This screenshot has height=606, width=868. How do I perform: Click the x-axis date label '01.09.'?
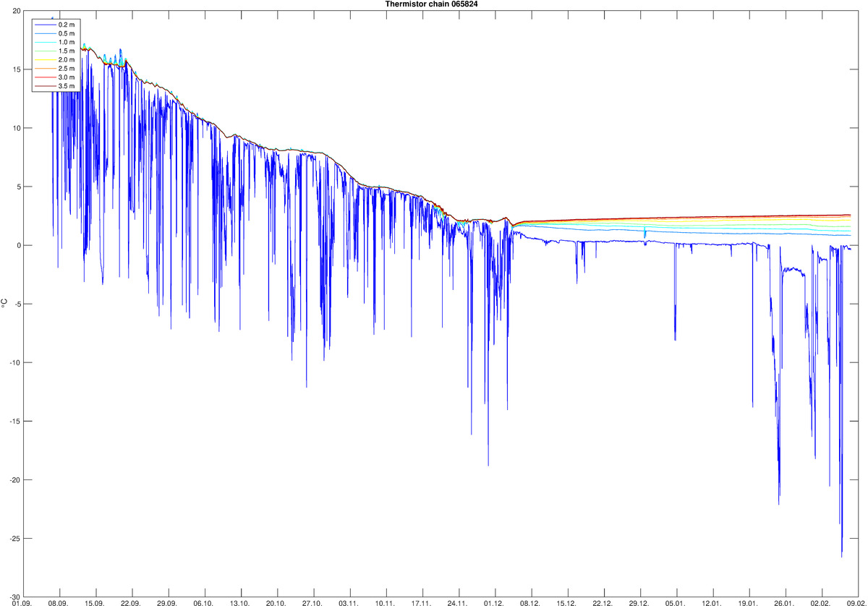pyautogui.click(x=22, y=602)
